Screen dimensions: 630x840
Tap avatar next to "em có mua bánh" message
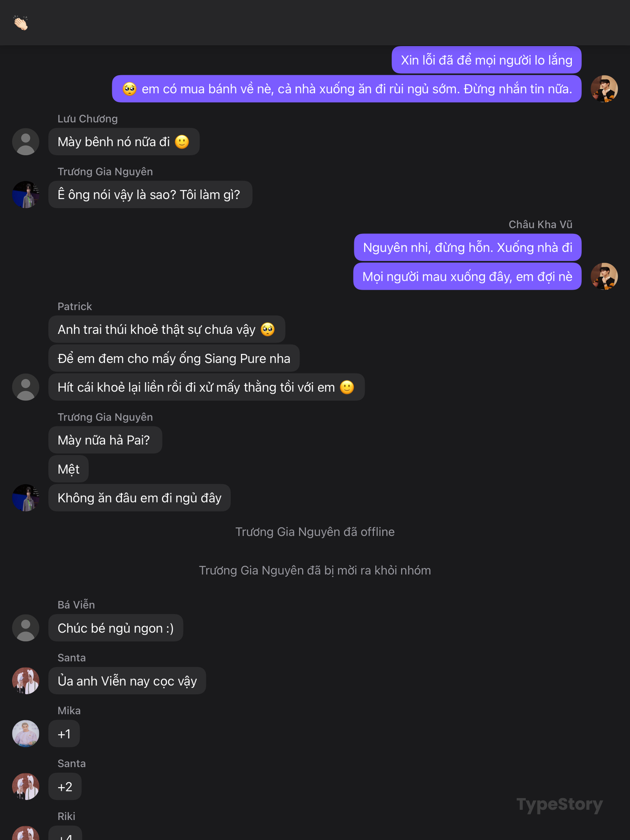[x=604, y=89]
